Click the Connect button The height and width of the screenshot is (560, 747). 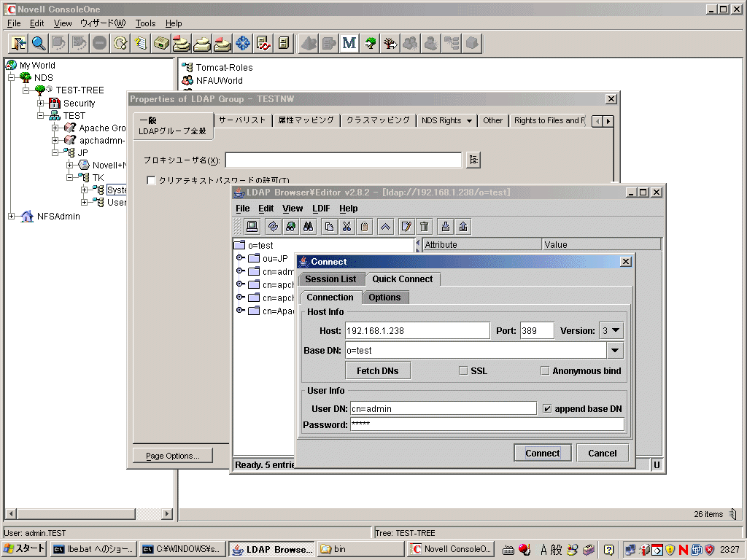pyautogui.click(x=542, y=454)
